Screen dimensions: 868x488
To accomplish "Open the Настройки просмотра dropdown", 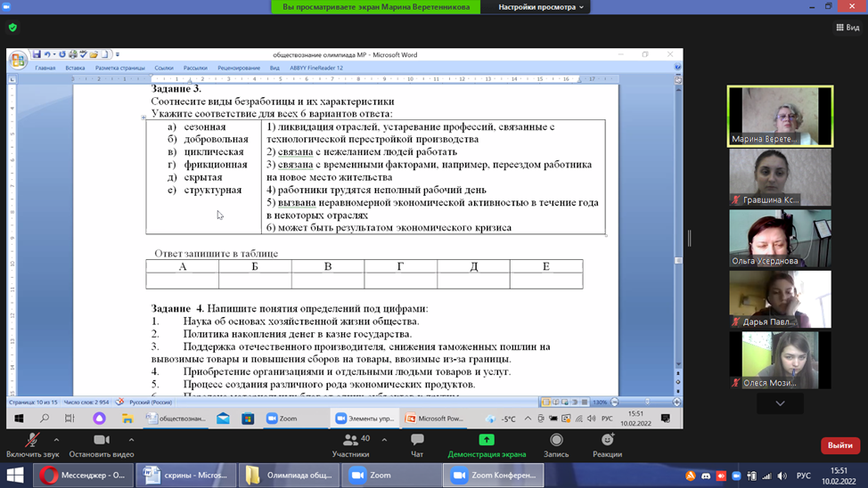I will click(x=541, y=7).
